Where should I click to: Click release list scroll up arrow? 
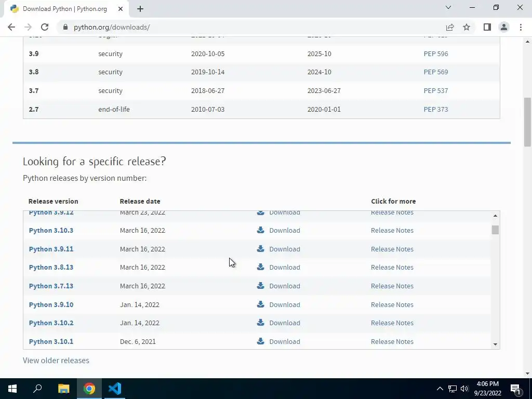click(x=495, y=216)
